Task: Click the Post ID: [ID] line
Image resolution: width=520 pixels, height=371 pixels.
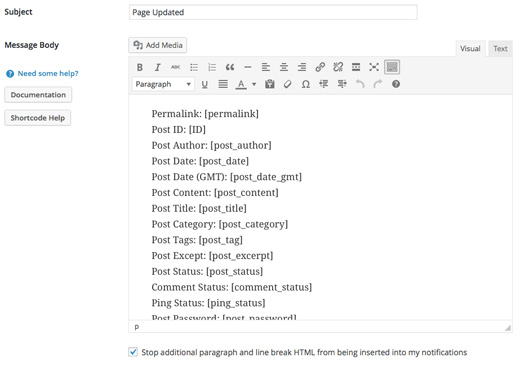Action: click(x=179, y=129)
